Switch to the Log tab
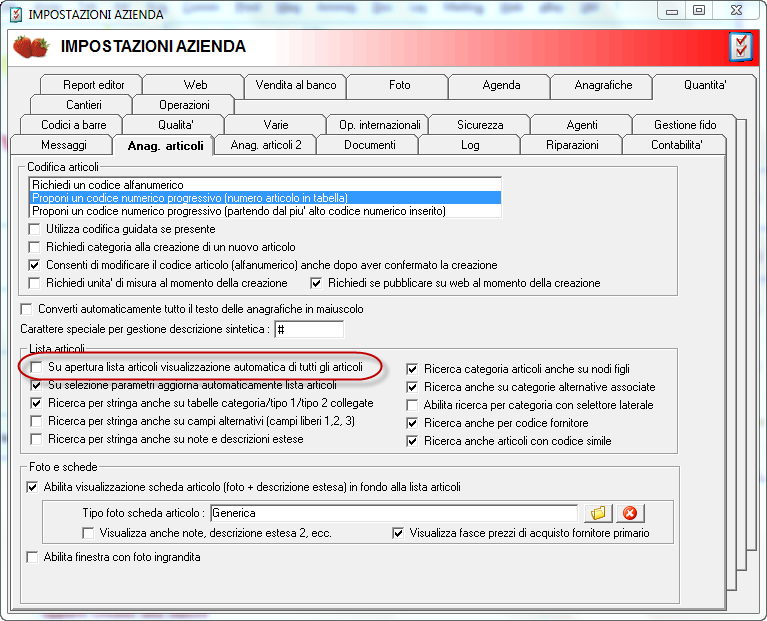The width and height of the screenshot is (767, 621). coord(470,145)
